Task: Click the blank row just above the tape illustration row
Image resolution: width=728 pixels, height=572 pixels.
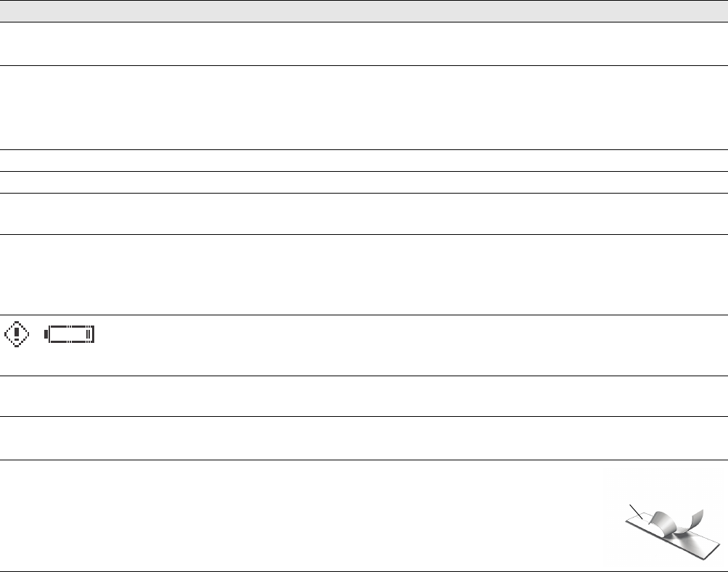Action: pos(364,438)
